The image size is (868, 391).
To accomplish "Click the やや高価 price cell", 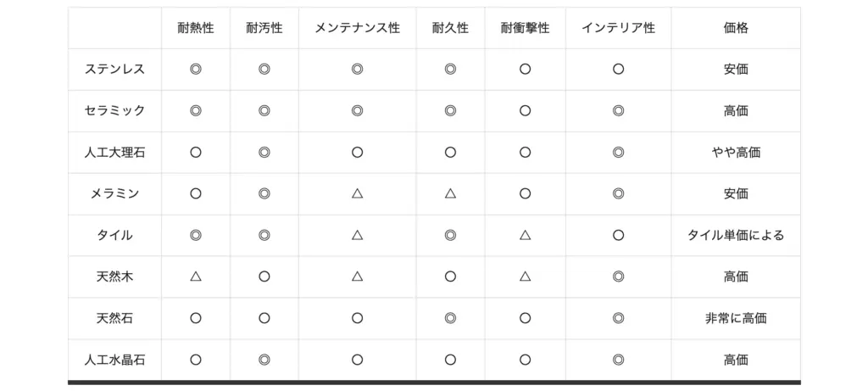I will pyautogui.click(x=736, y=153).
